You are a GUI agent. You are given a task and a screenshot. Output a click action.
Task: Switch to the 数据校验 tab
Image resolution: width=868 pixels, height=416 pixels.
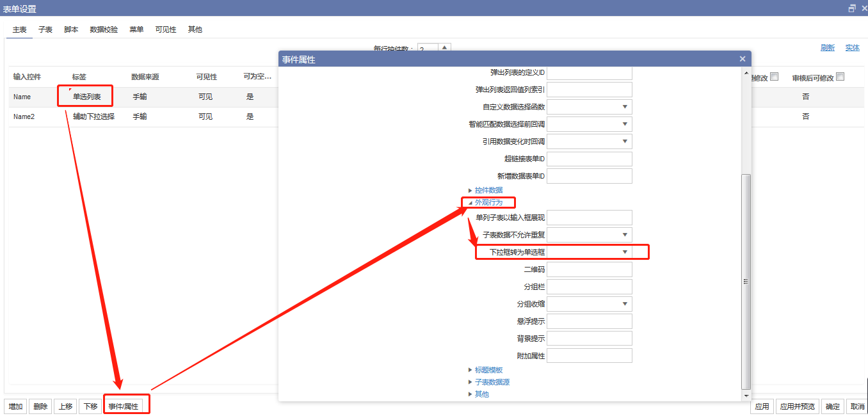tap(104, 29)
